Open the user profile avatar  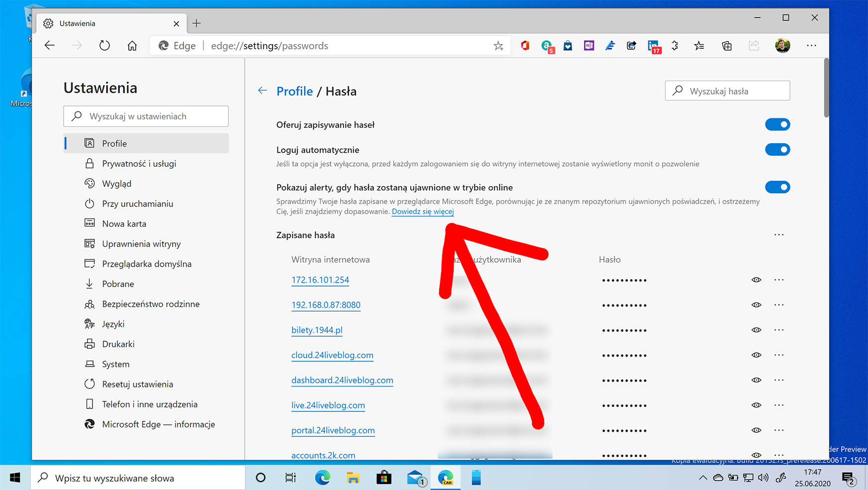tap(782, 46)
